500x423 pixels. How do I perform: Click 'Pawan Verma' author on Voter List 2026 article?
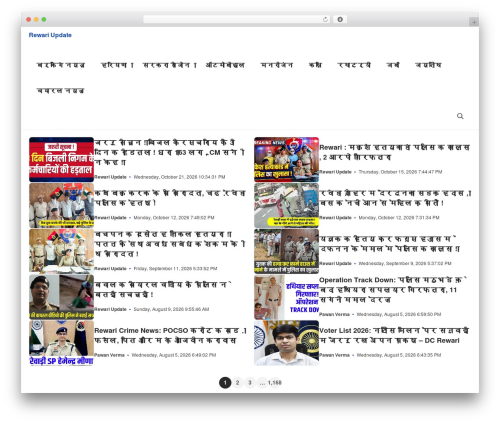(334, 355)
